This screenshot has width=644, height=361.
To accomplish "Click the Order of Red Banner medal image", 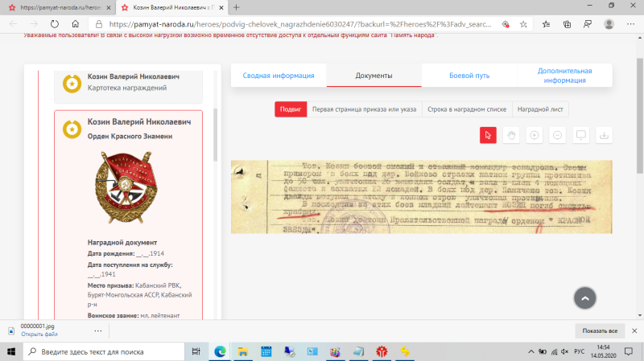I will pyautogui.click(x=126, y=187).
